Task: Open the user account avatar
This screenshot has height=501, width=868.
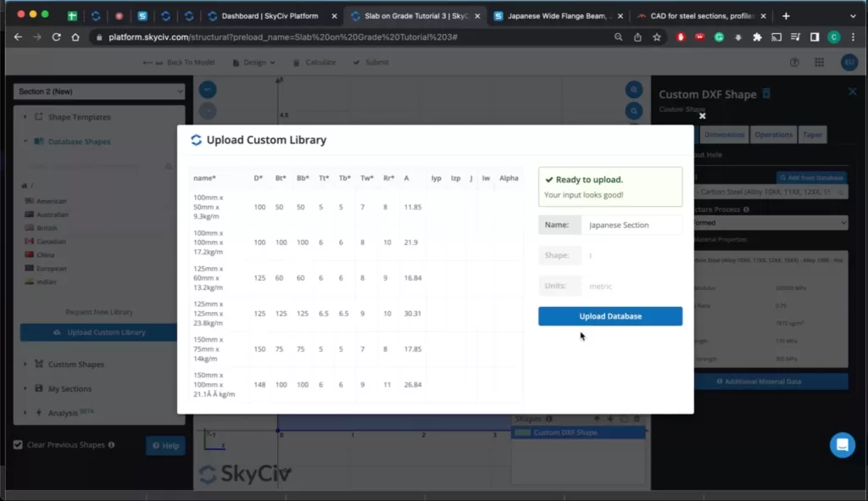Action: pyautogui.click(x=849, y=62)
